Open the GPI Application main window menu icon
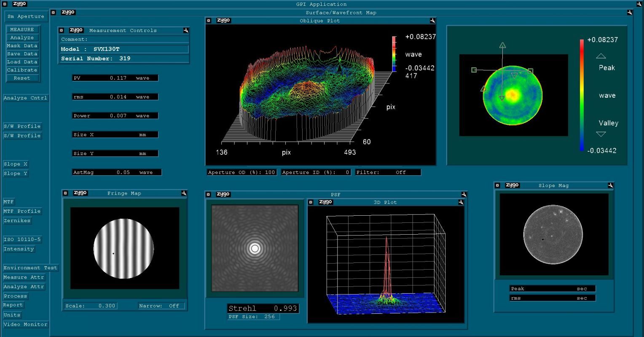Image resolution: width=644 pixels, height=337 pixels. (5, 4)
